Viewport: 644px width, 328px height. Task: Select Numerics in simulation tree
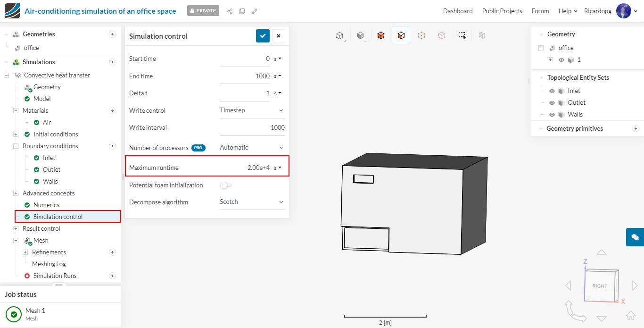46,205
